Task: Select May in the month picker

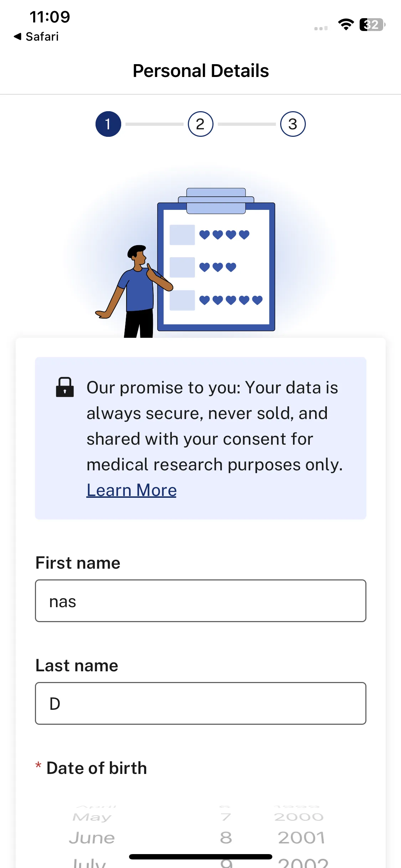Action: pos(92,817)
